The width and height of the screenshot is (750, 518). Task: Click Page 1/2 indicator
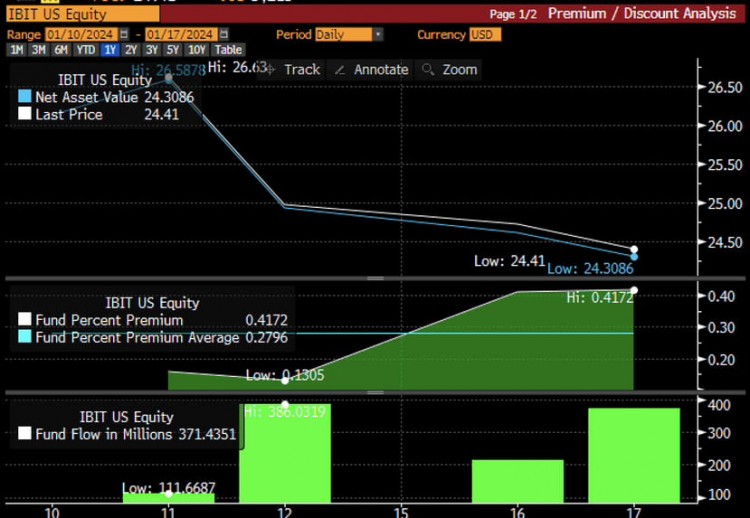point(513,14)
